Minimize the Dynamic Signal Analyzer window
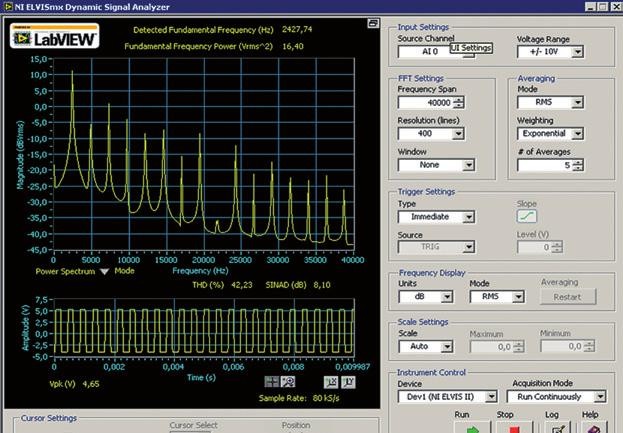623x433 pixels. pyautogui.click(x=591, y=7)
